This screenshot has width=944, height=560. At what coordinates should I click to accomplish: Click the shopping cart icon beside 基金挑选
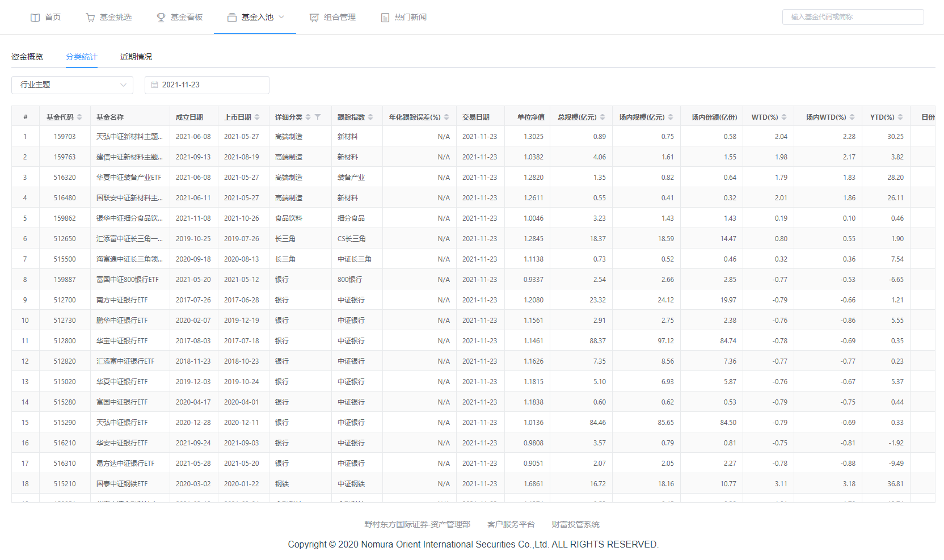(90, 18)
